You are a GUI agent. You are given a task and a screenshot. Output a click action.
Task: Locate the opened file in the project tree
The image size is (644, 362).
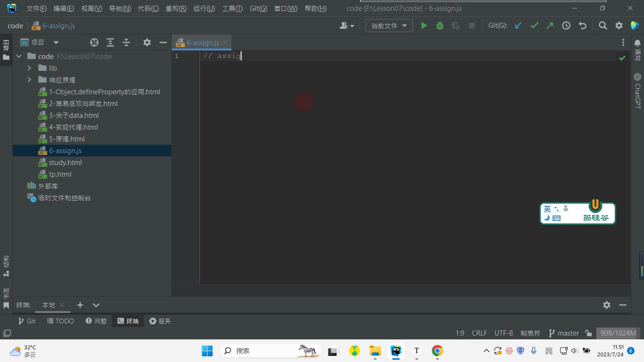[x=94, y=42]
